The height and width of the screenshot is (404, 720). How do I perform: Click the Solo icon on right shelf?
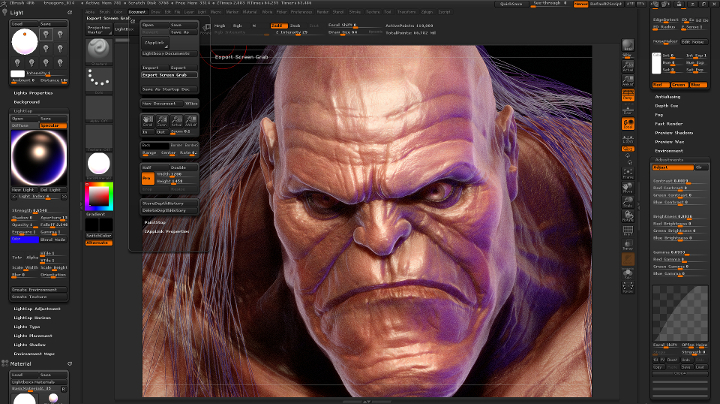point(628,274)
